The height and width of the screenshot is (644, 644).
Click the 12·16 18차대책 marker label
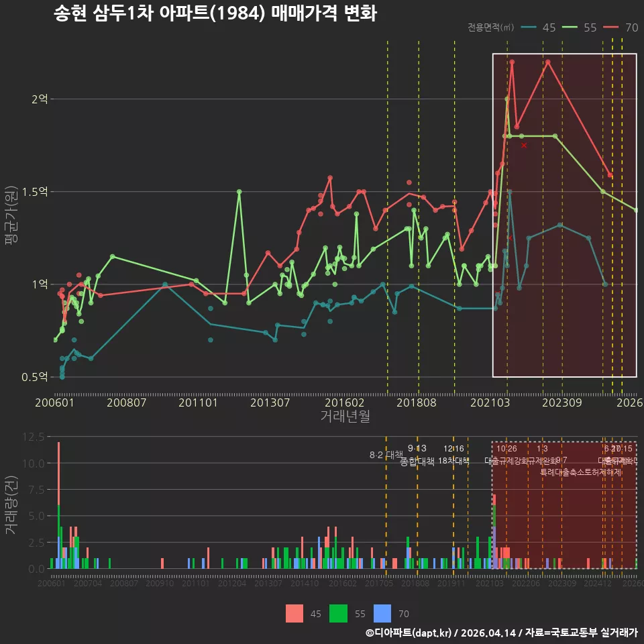pyautogui.click(x=453, y=455)
